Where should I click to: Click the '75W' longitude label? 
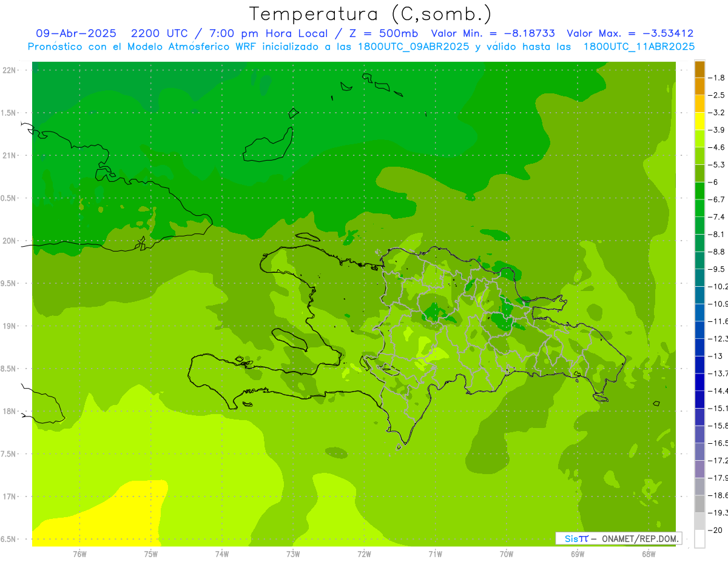[151, 554]
